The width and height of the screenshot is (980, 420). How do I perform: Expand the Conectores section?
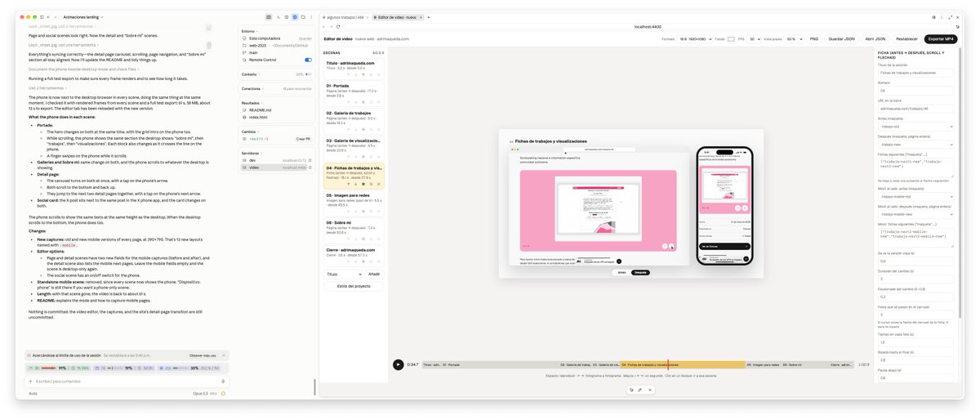click(254, 88)
